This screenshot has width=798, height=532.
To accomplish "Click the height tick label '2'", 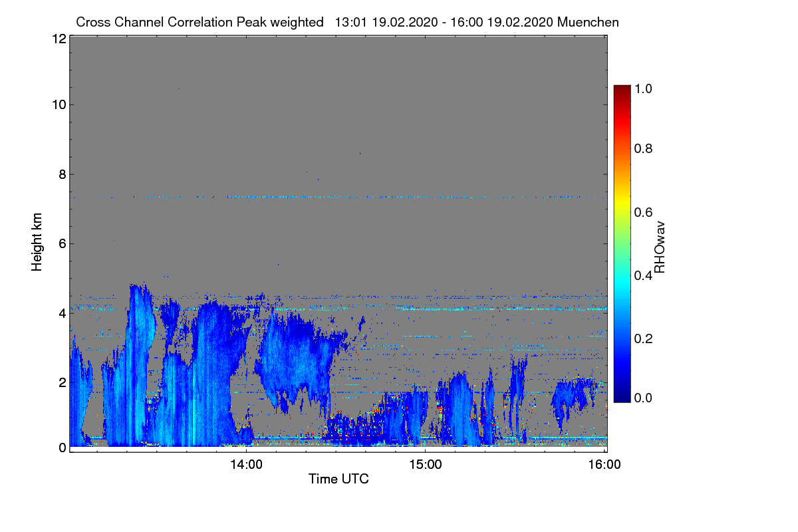I will (61, 382).
